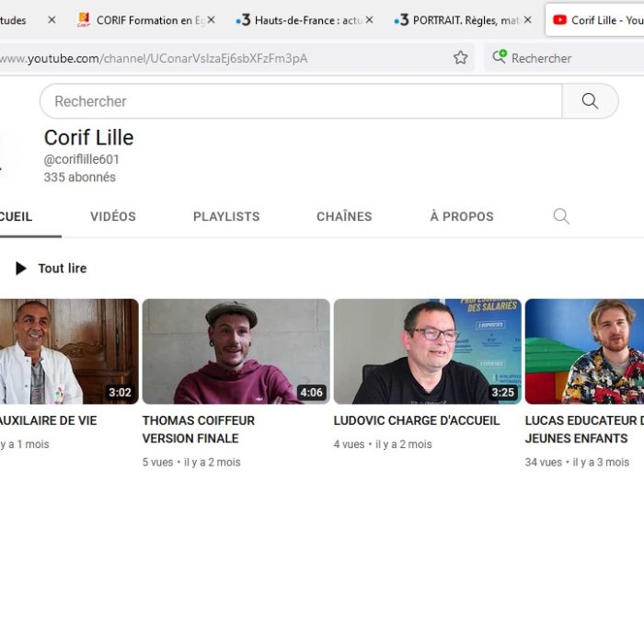Switch to Hauts-de-France browser tab
The height and width of the screenshot is (644, 644).
(305, 20)
